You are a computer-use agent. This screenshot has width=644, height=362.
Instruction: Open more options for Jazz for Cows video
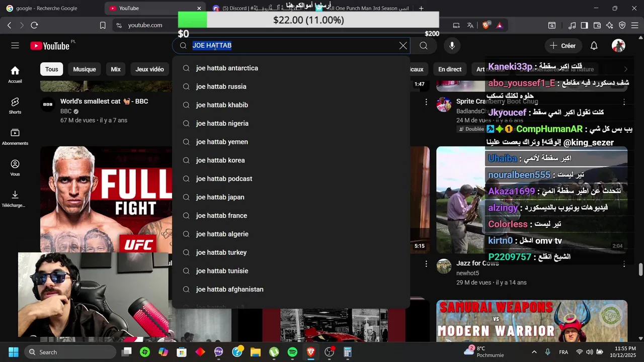(x=624, y=263)
